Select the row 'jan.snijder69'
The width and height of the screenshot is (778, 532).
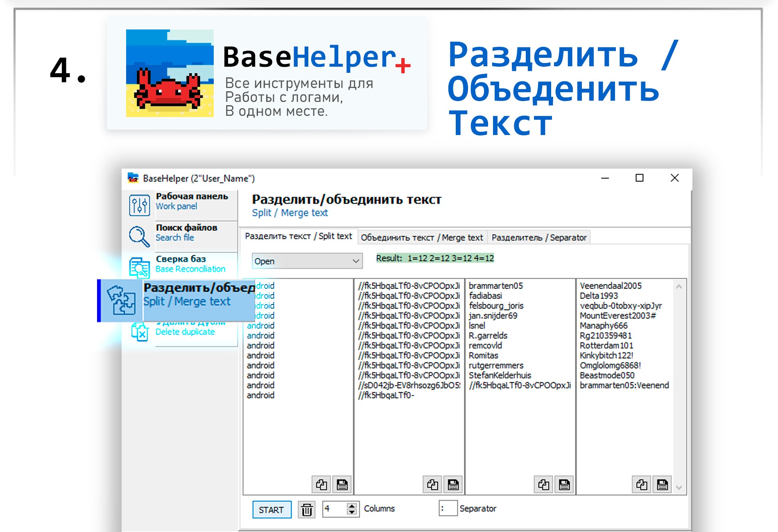click(x=493, y=316)
